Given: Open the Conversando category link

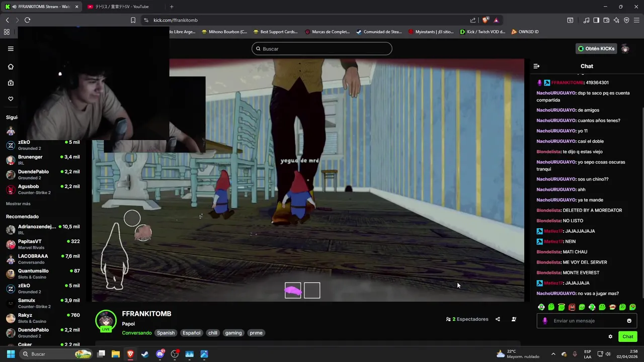Looking at the screenshot, I should coord(136,333).
